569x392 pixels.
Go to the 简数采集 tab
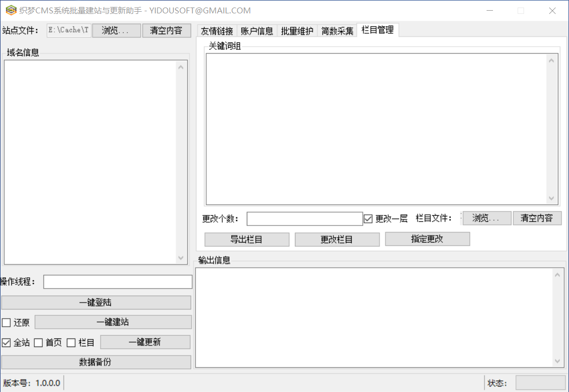pos(337,31)
